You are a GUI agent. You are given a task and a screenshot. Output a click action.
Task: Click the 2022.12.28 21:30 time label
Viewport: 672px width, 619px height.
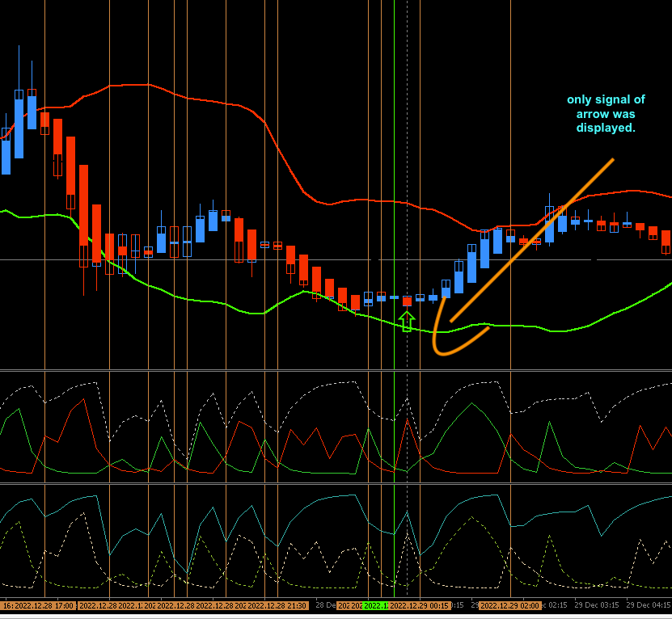(x=277, y=606)
